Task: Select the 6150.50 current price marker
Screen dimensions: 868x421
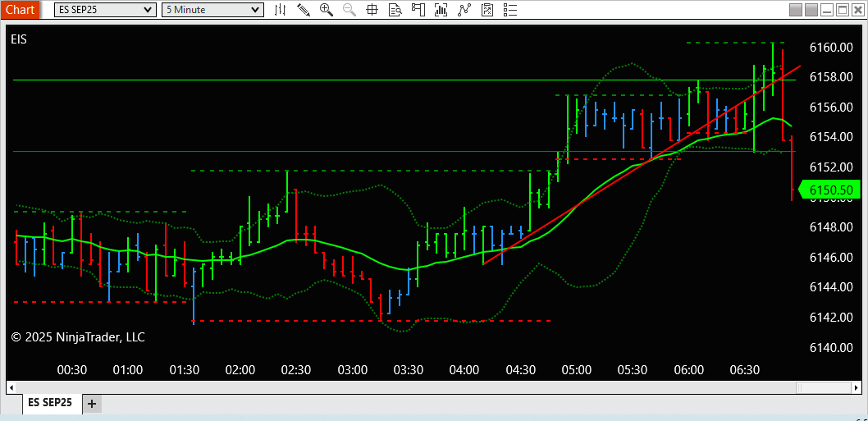Action: click(x=831, y=190)
